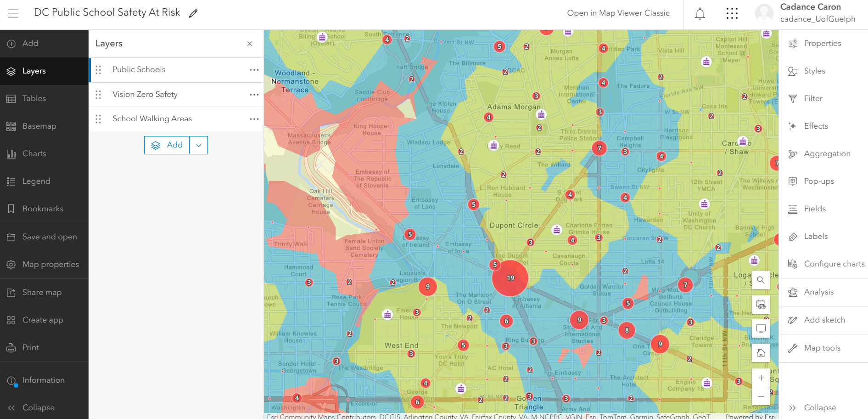Open Public Schools layer options menu

click(254, 70)
